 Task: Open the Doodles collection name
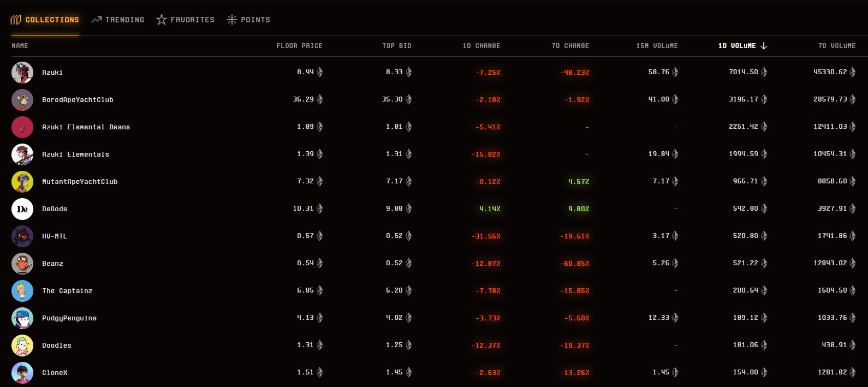(x=57, y=346)
